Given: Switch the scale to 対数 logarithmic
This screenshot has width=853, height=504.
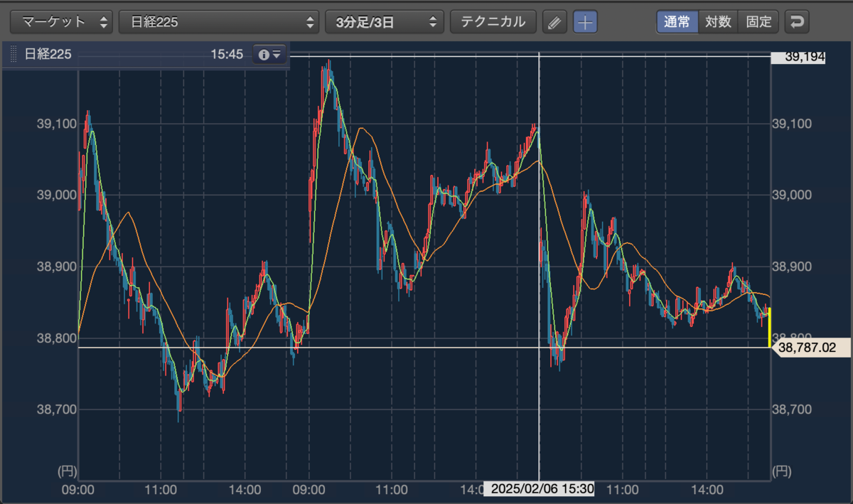Looking at the screenshot, I should pos(718,22).
